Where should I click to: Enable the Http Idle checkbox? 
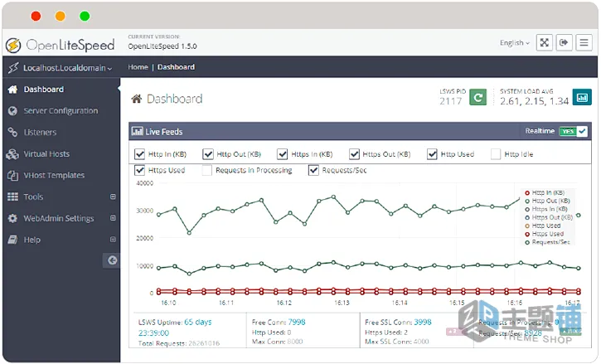point(496,154)
